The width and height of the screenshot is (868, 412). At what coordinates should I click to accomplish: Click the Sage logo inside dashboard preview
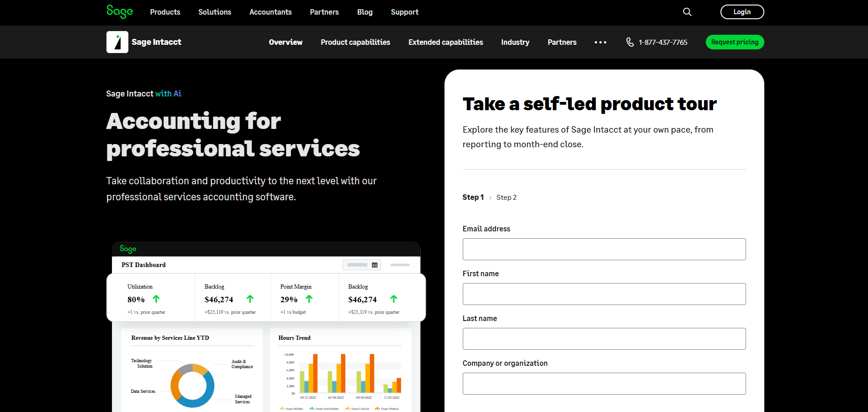128,249
